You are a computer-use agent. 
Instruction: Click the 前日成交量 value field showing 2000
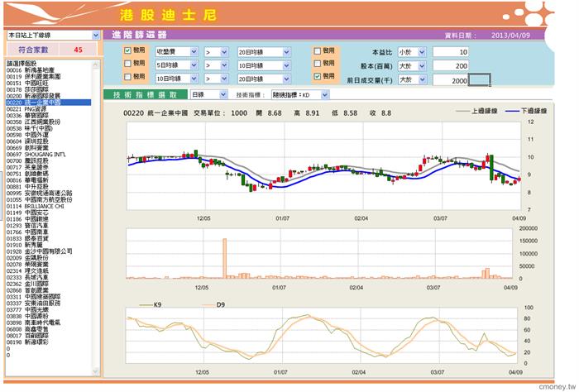451,80
